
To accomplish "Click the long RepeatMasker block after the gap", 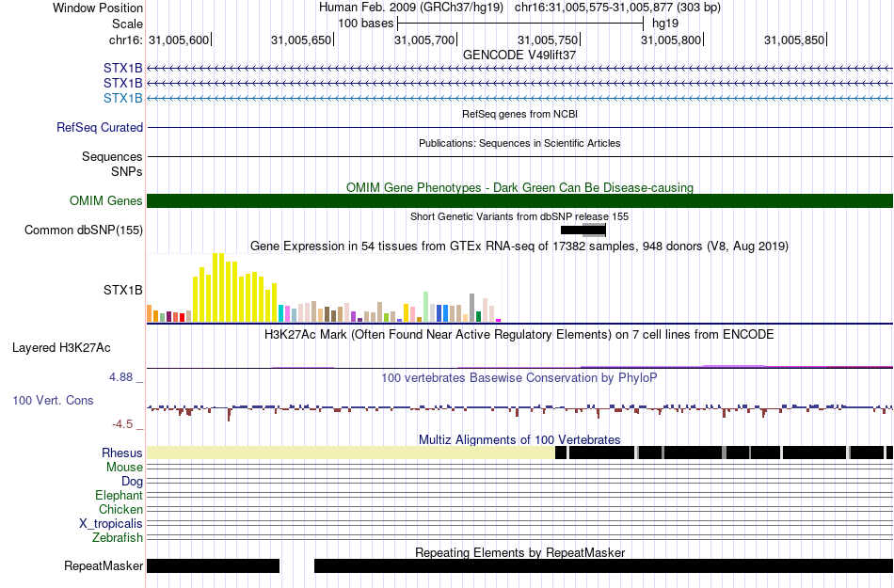I will (604, 565).
